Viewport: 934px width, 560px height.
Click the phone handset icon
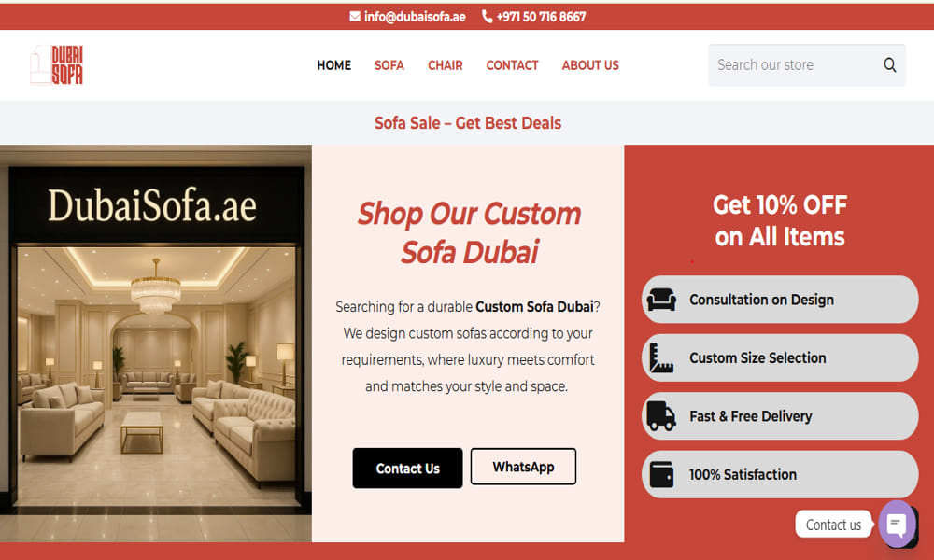tap(487, 17)
